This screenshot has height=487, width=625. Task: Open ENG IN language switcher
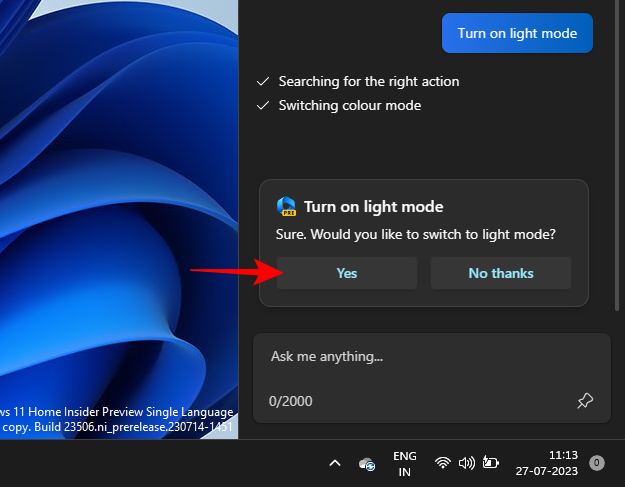pos(405,463)
